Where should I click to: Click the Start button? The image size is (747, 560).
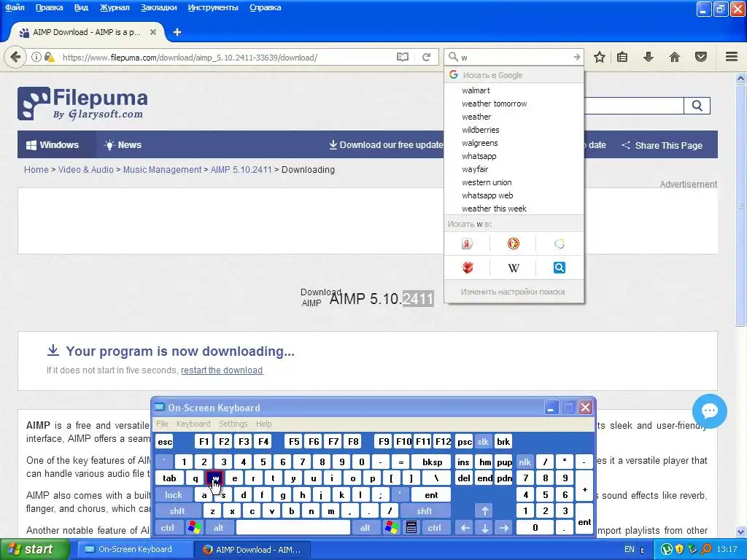point(34,550)
